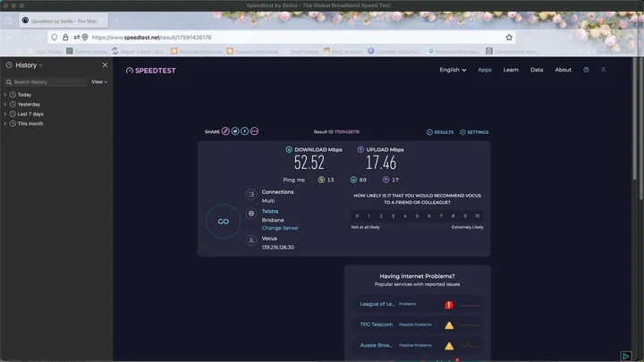Expand the Yesterday history group

28,104
